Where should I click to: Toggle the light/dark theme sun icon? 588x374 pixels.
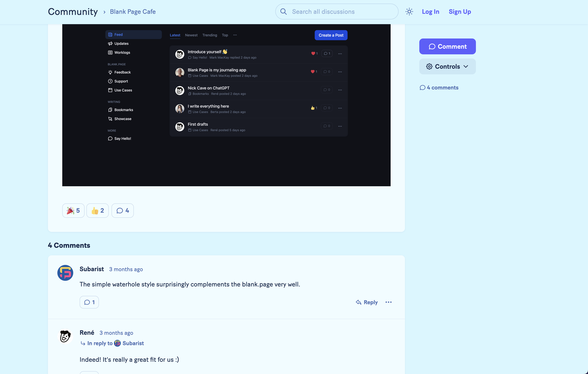[409, 12]
